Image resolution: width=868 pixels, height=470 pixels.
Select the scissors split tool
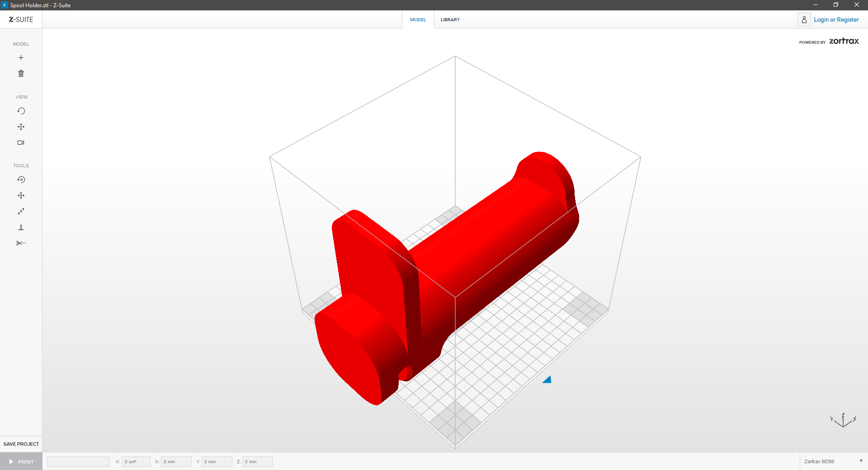tap(21, 243)
